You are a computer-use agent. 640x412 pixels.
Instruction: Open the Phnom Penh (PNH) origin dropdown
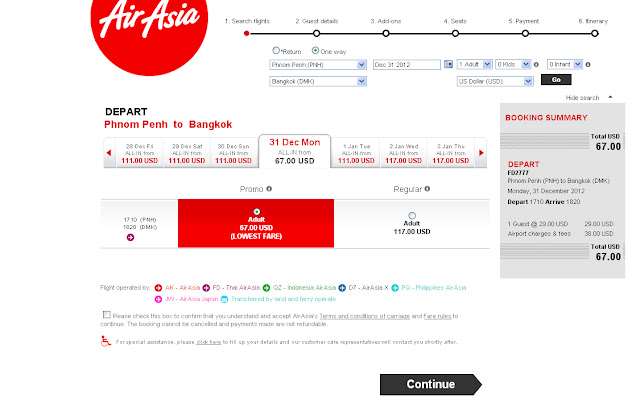pyautogui.click(x=318, y=65)
